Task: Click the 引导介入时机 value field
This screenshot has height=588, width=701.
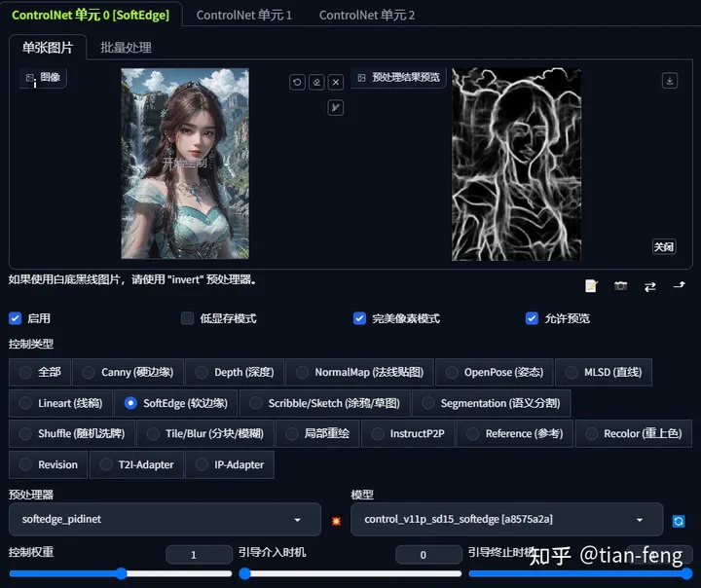Action: (428, 555)
